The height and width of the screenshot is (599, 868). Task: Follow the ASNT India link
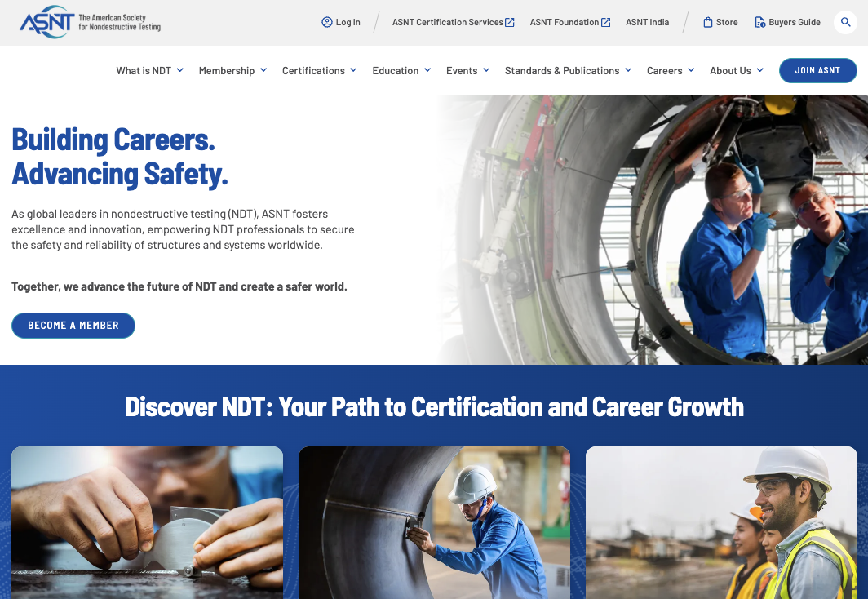[647, 22]
